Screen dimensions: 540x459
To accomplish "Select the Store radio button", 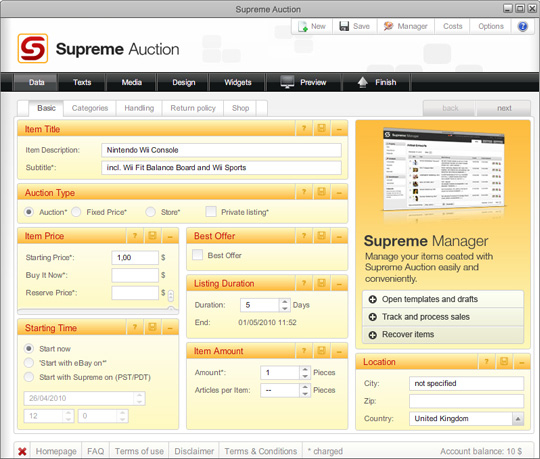I will [x=150, y=212].
